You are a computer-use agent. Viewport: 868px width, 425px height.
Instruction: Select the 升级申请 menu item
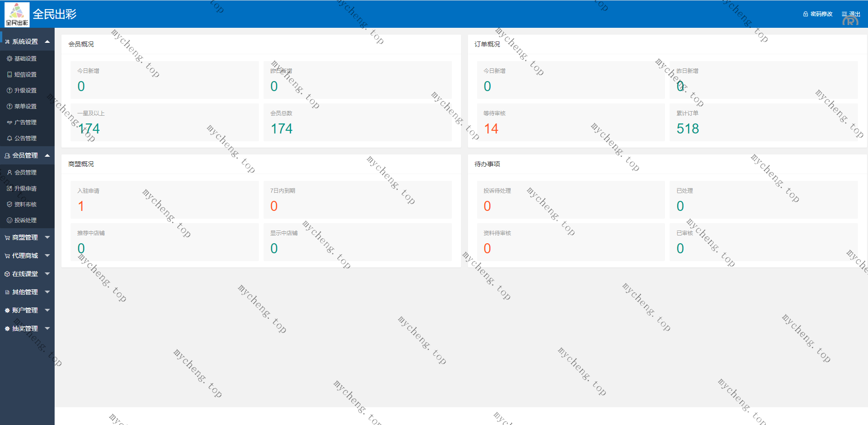coord(25,189)
